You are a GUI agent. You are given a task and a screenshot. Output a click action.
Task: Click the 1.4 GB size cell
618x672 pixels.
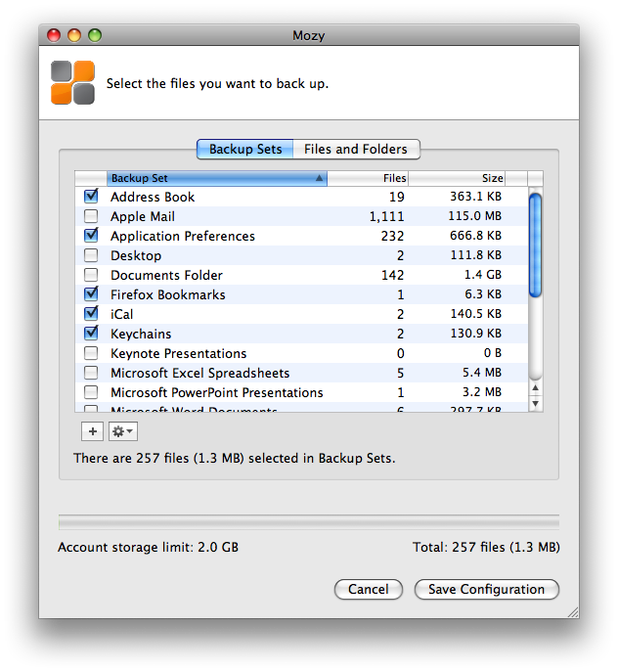click(483, 275)
